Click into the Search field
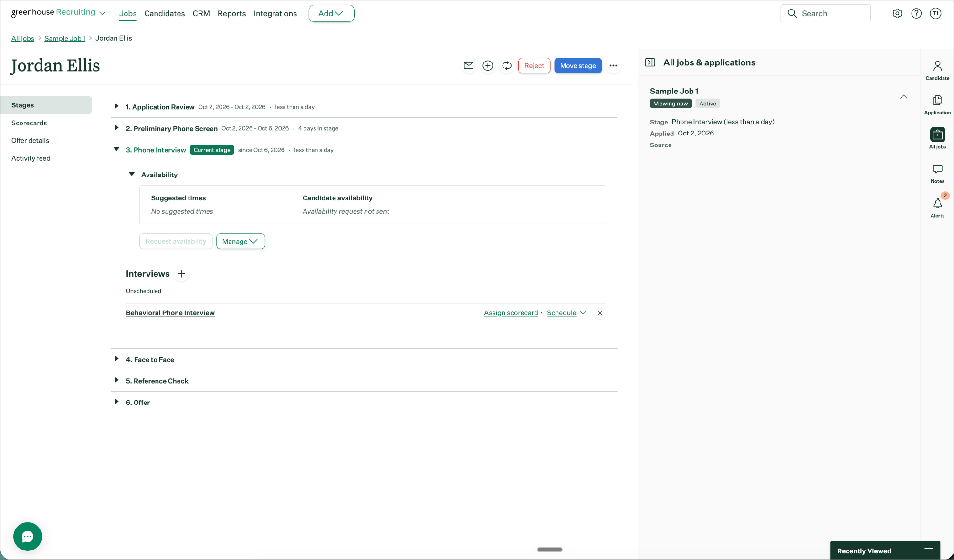The width and height of the screenshot is (954, 560). click(826, 13)
